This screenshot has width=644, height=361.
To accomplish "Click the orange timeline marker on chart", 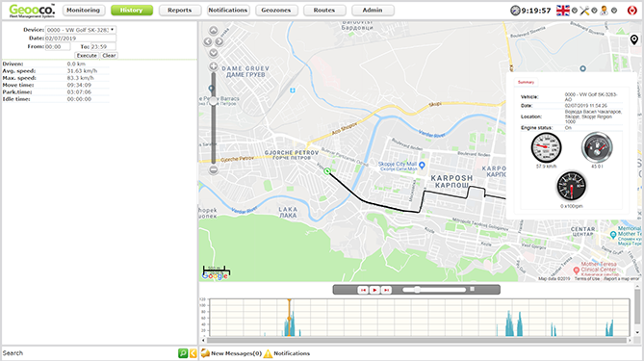I will (289, 318).
